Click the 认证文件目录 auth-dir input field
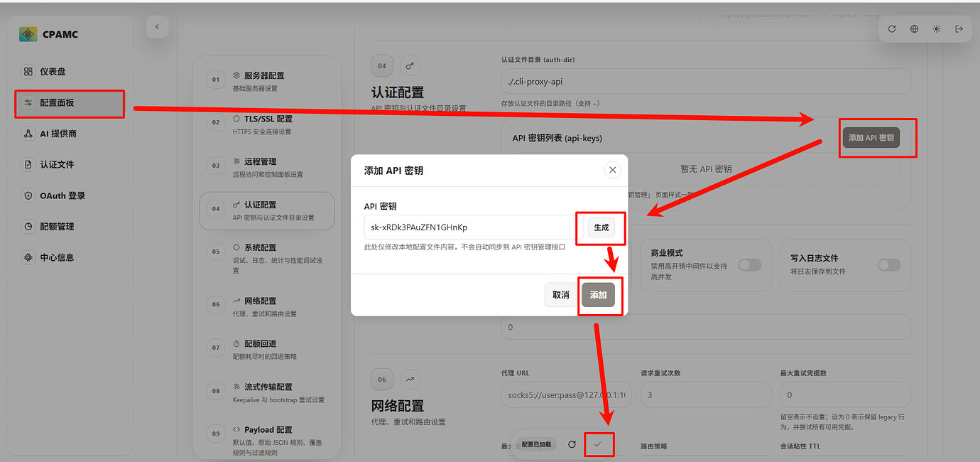980x462 pixels. 706,81
